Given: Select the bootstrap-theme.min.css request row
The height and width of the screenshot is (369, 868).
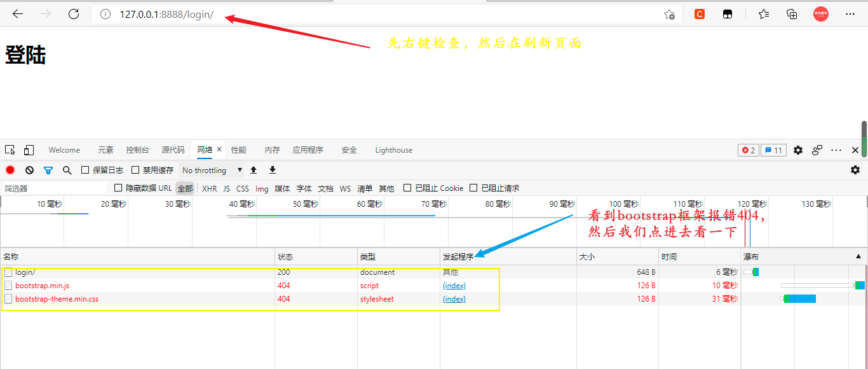Looking at the screenshot, I should coord(434,299).
